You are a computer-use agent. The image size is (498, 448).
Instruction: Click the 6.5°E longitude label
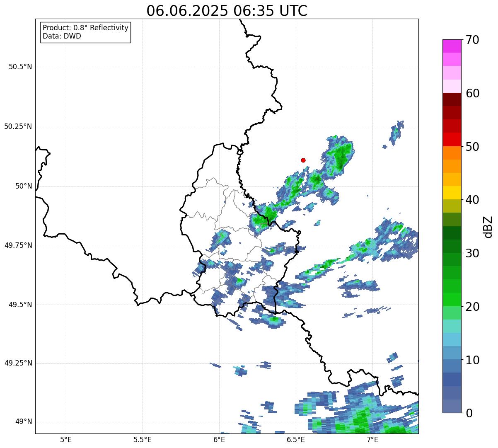(296, 439)
